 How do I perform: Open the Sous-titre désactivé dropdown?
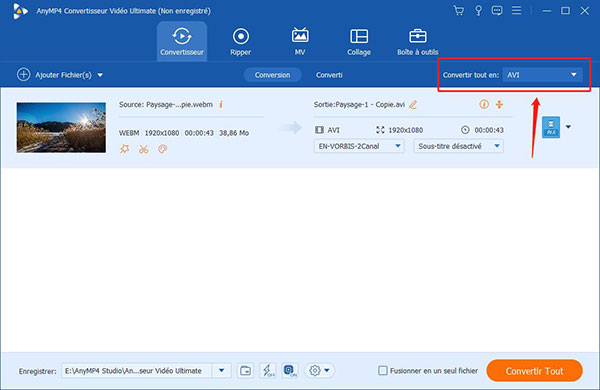point(458,146)
